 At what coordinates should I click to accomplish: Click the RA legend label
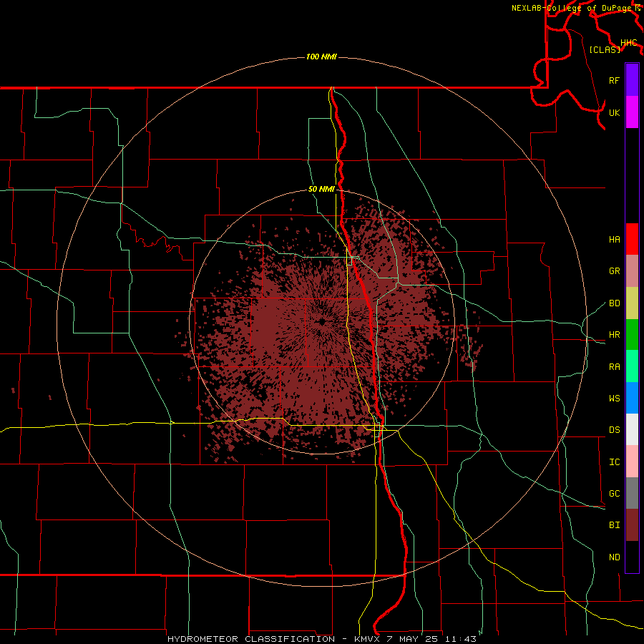click(614, 367)
